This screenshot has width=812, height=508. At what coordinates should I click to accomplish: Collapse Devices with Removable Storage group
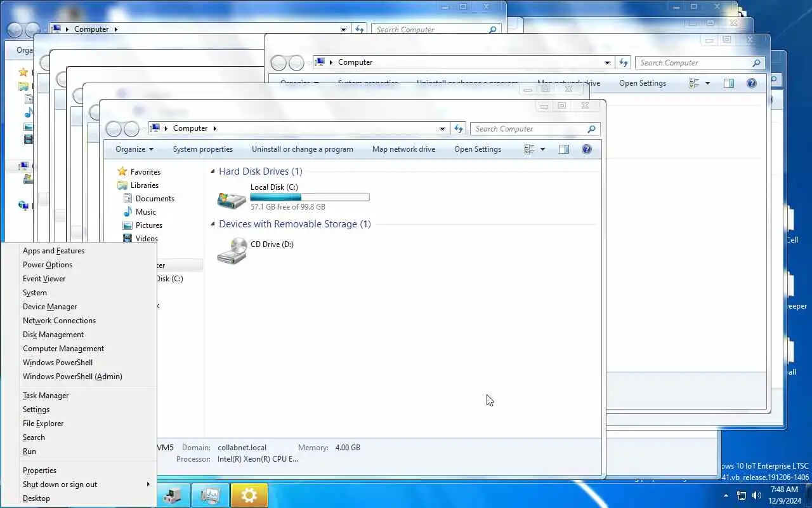[x=213, y=224]
